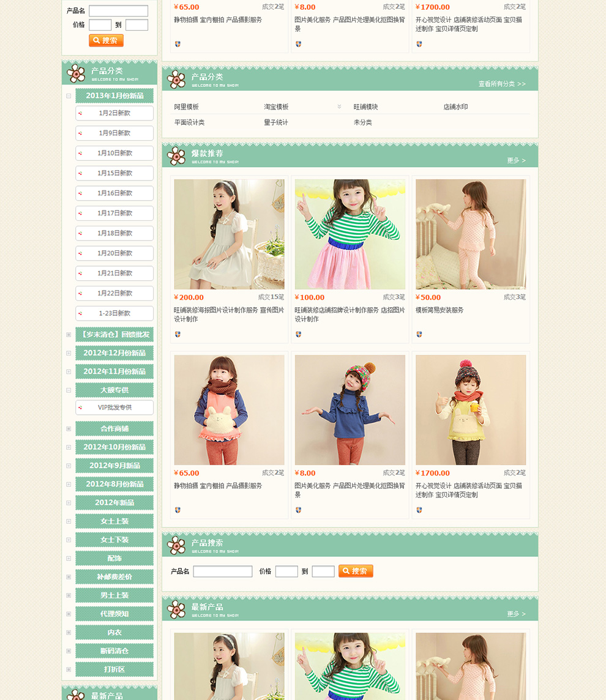Click the shield badge under the ¥200.00 product

[178, 334]
